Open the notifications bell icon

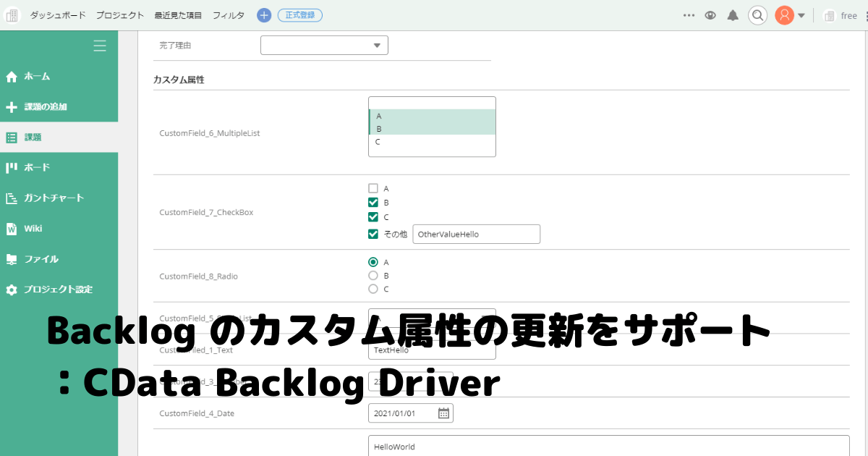733,15
